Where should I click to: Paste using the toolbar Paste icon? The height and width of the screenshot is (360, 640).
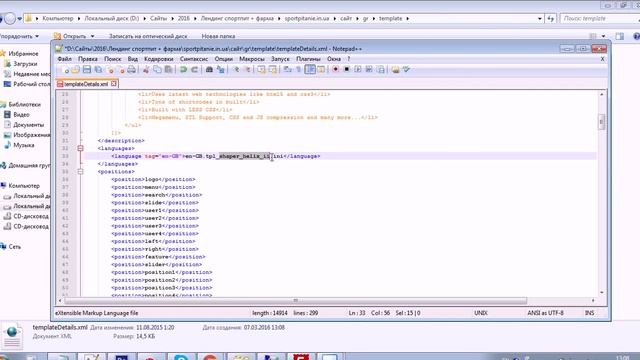tap(168, 70)
